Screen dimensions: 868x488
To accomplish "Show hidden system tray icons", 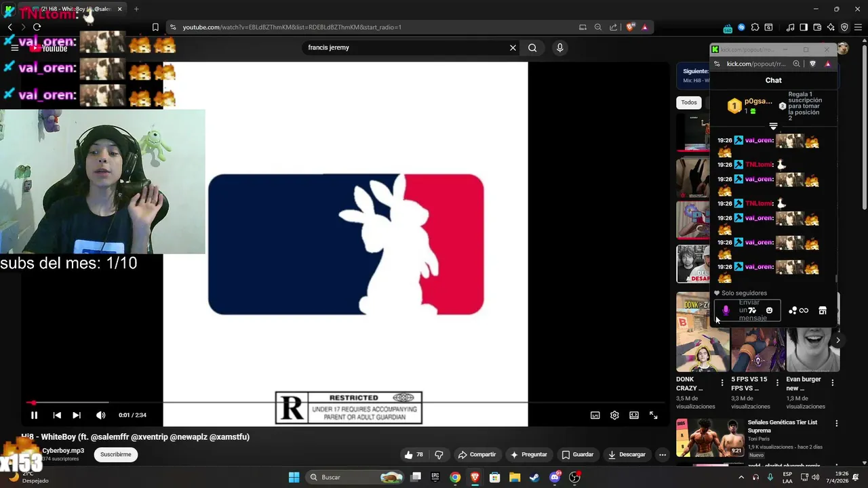I will [x=741, y=477].
